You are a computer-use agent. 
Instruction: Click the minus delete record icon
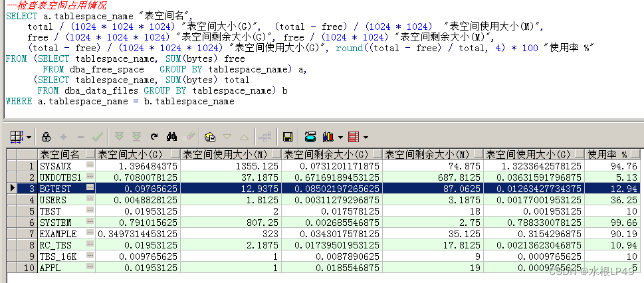point(80,137)
